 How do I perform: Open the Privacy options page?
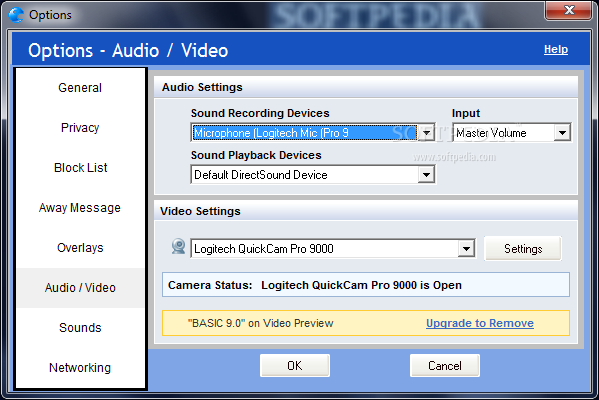point(80,128)
